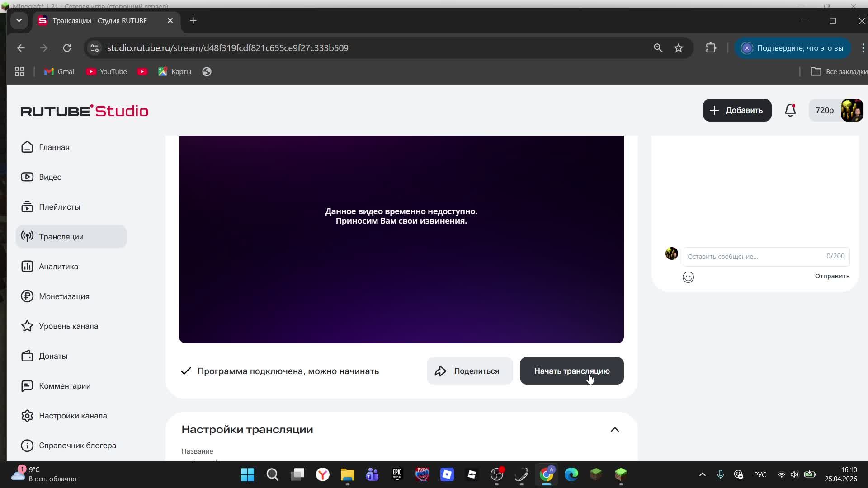Click the Отправить link in the chat

click(x=831, y=276)
